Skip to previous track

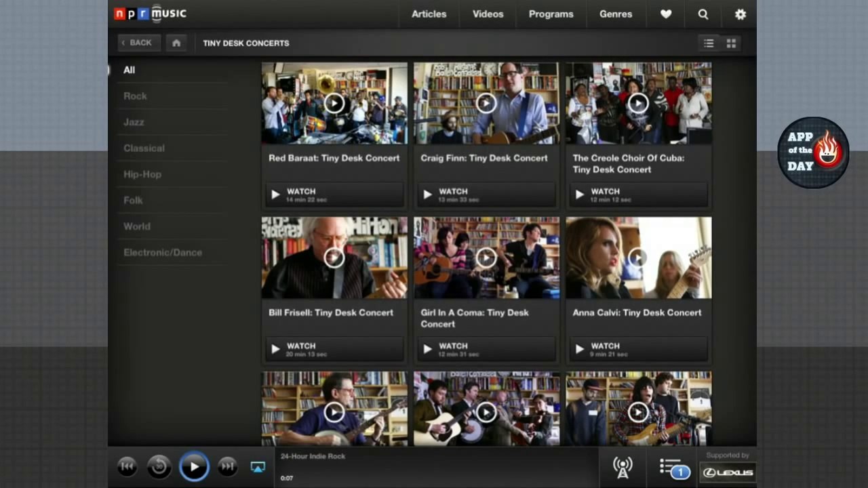(127, 466)
